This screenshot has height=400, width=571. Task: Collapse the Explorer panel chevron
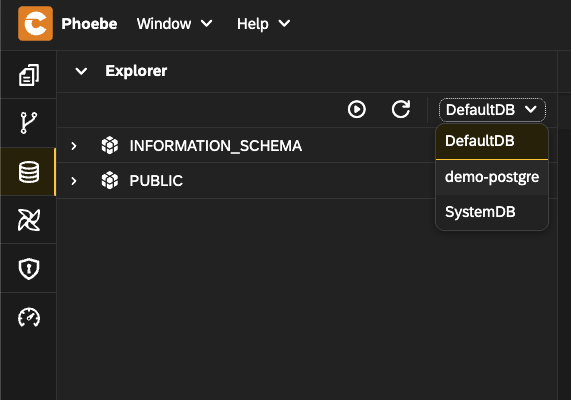coord(81,71)
